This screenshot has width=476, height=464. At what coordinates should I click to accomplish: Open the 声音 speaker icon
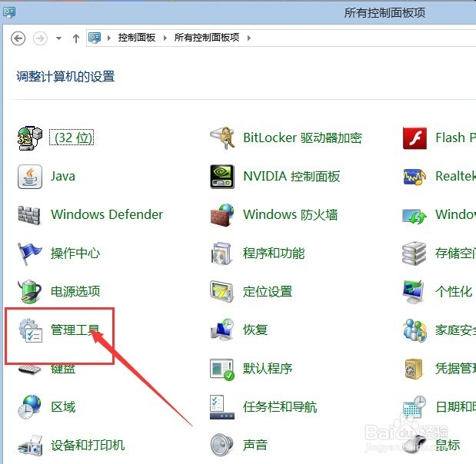tap(222, 446)
